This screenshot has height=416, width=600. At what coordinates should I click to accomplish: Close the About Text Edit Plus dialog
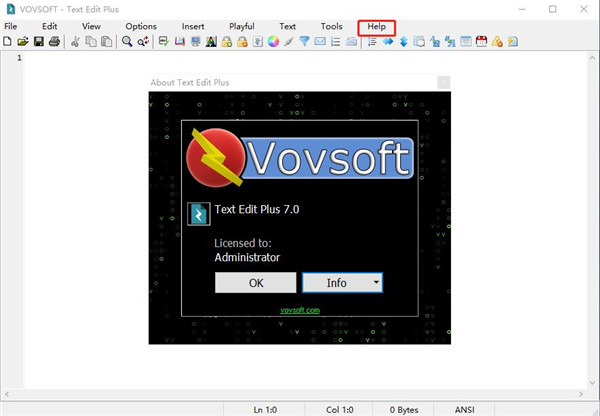coord(444,82)
